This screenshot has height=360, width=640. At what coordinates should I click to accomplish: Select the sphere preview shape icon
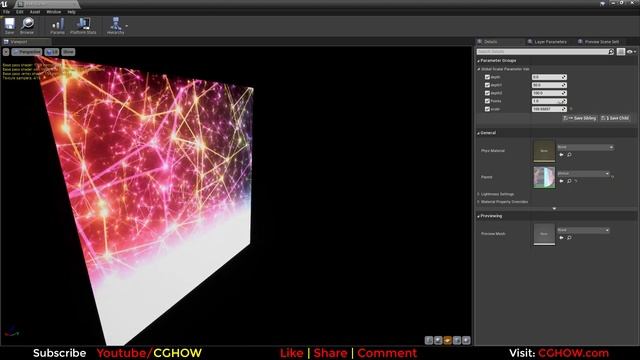pos(438,340)
